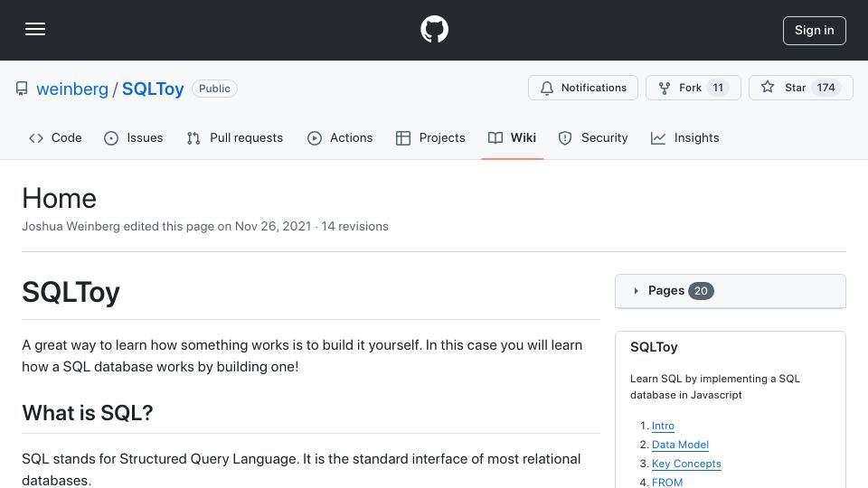This screenshot has width=868, height=488.
Task: Go to GitHub homepage via Octocat logo
Action: coord(434,29)
